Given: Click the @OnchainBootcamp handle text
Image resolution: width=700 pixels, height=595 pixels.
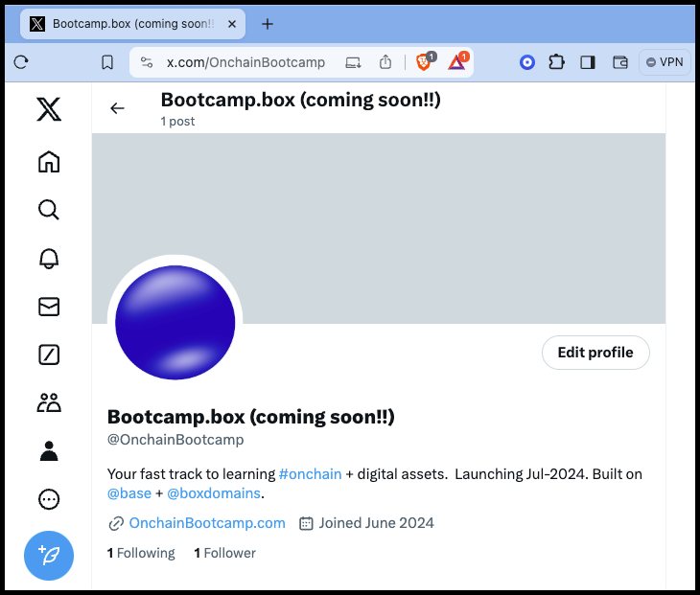Looking at the screenshot, I should (x=175, y=440).
